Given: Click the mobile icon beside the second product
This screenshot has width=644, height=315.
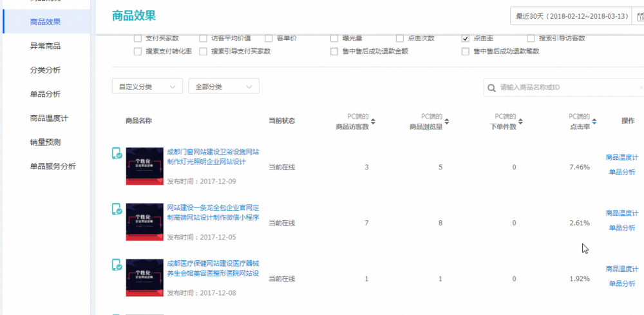Looking at the screenshot, I should click(117, 209).
